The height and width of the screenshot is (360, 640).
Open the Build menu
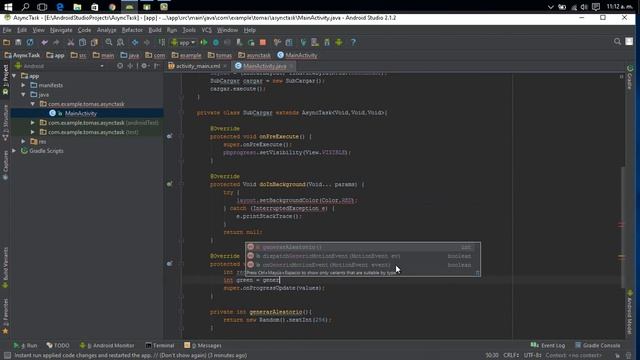155,30
